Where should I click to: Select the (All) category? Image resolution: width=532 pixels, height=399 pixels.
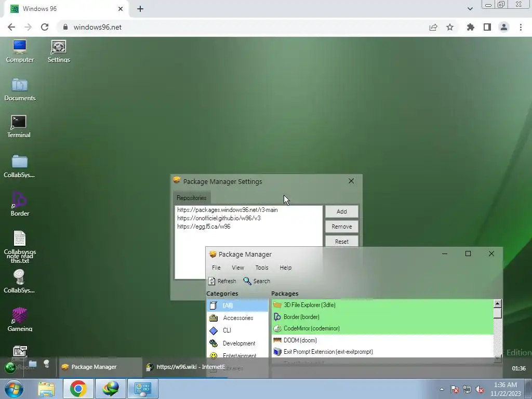[237, 305]
